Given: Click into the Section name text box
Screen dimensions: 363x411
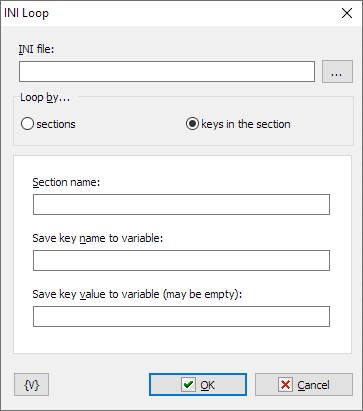Looking at the screenshot, I should (181, 204).
